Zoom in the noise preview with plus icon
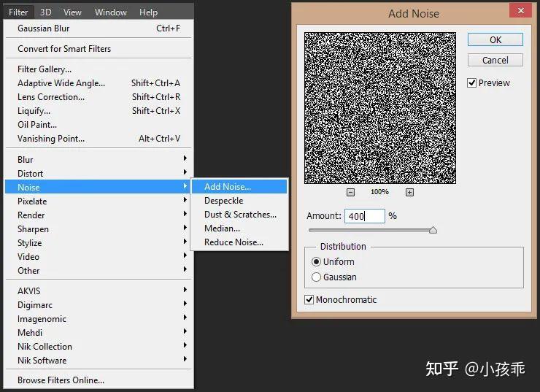The height and width of the screenshot is (392, 540). coord(409,192)
